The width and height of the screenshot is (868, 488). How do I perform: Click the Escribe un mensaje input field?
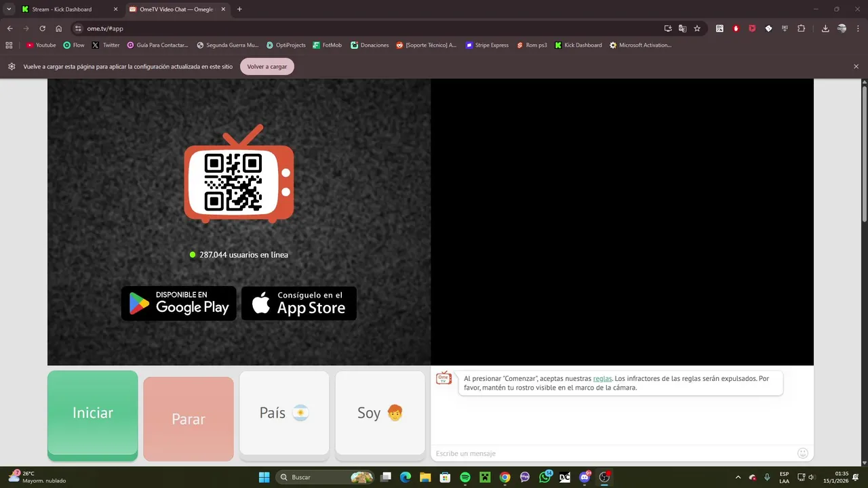614,453
